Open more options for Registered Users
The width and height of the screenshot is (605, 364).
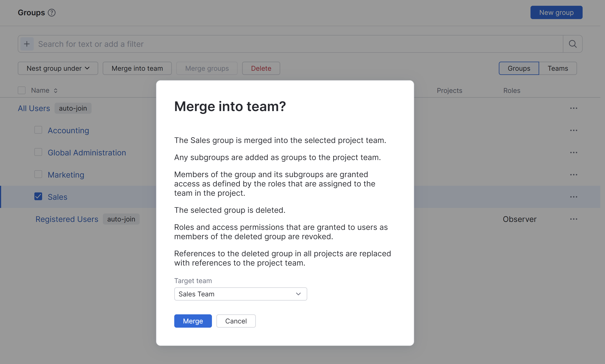click(x=574, y=219)
